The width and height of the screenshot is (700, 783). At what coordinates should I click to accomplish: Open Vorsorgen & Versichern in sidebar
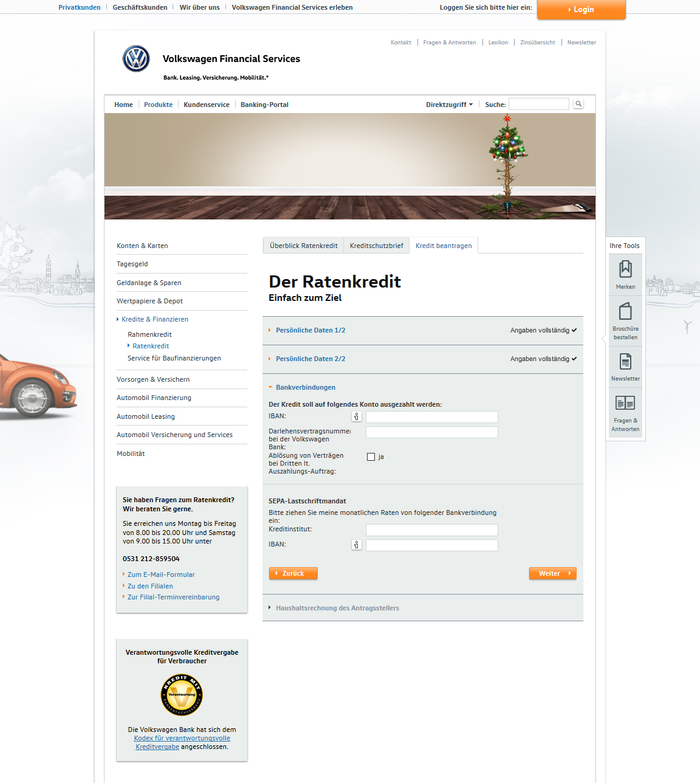[153, 379]
